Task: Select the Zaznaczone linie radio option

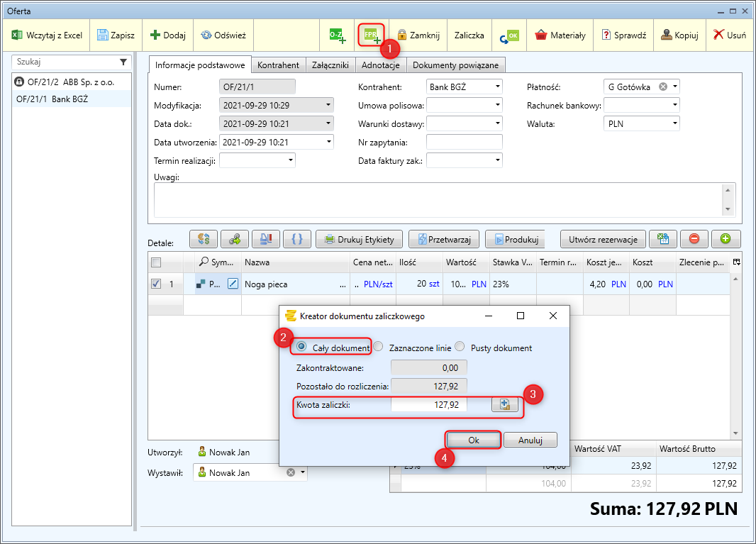Action: 379,348
